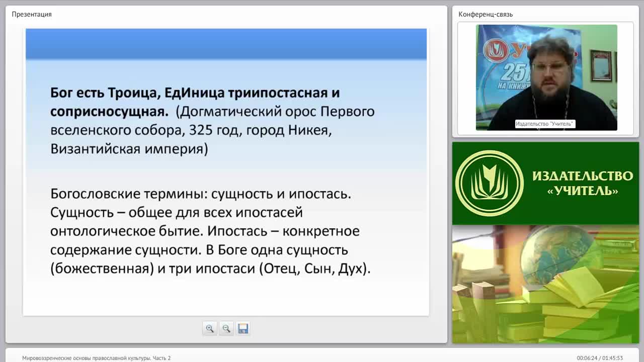The image size is (644, 362).
Task: Select the heading line 'Бог есть Троица'
Action: pos(195,93)
